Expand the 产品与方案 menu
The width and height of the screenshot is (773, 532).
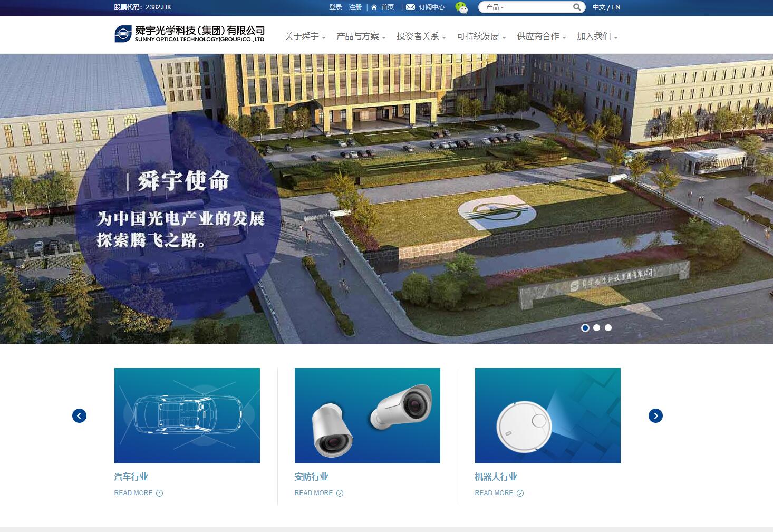tap(361, 36)
